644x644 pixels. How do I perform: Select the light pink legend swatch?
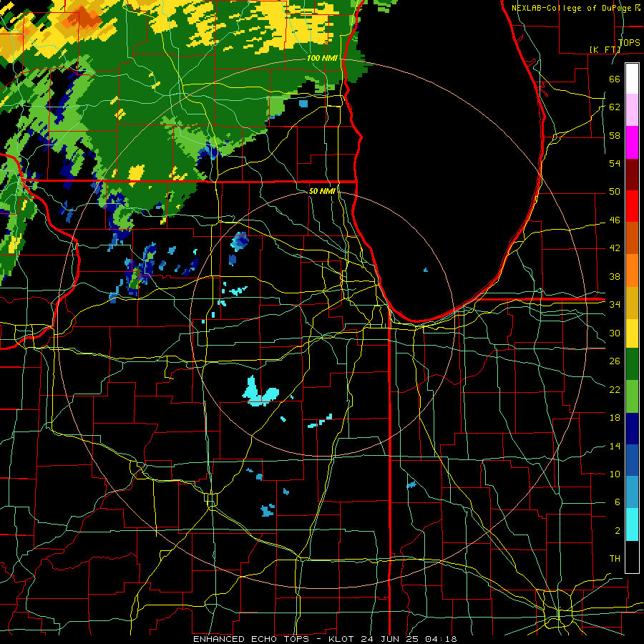[x=632, y=110]
